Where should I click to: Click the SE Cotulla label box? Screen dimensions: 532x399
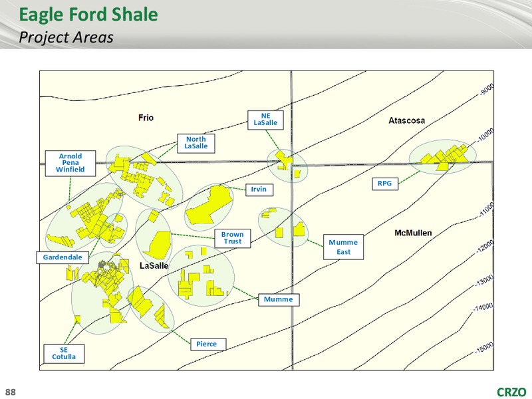(64, 354)
